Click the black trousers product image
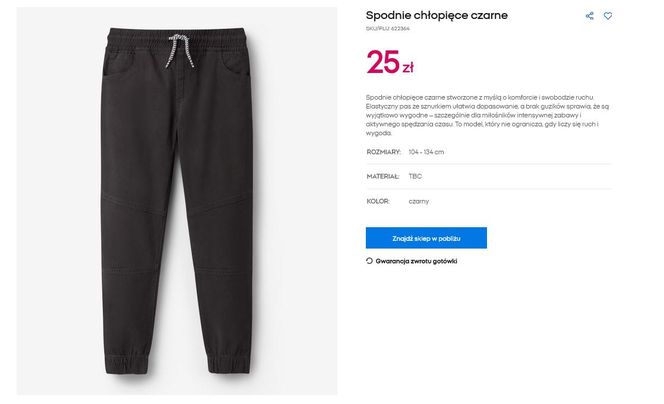The width and height of the screenshot is (664, 404). [177, 201]
